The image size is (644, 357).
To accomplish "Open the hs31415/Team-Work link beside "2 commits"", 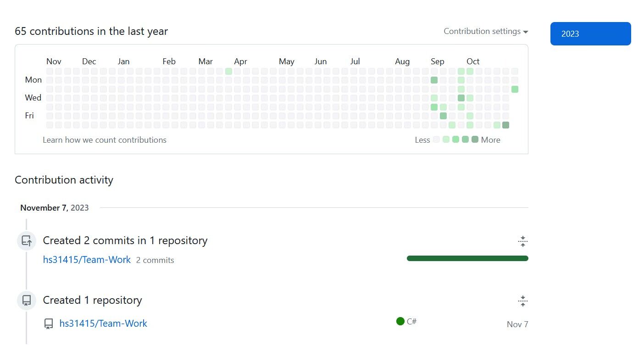I will [87, 260].
